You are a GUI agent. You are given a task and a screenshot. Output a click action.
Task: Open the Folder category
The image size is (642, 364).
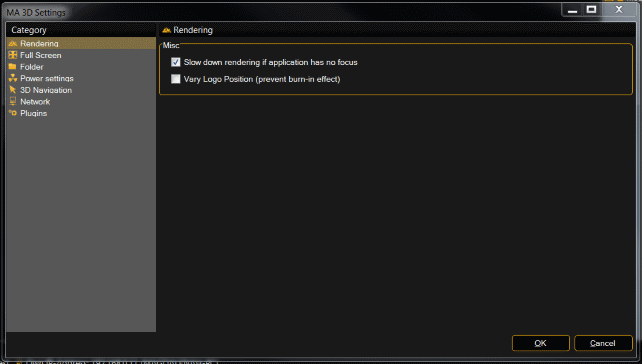(32, 67)
